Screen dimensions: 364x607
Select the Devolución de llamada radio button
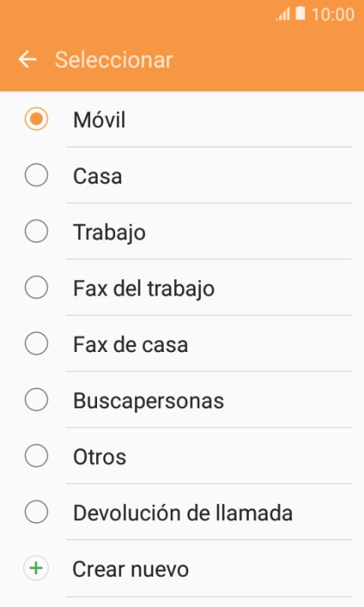pyautogui.click(x=36, y=512)
